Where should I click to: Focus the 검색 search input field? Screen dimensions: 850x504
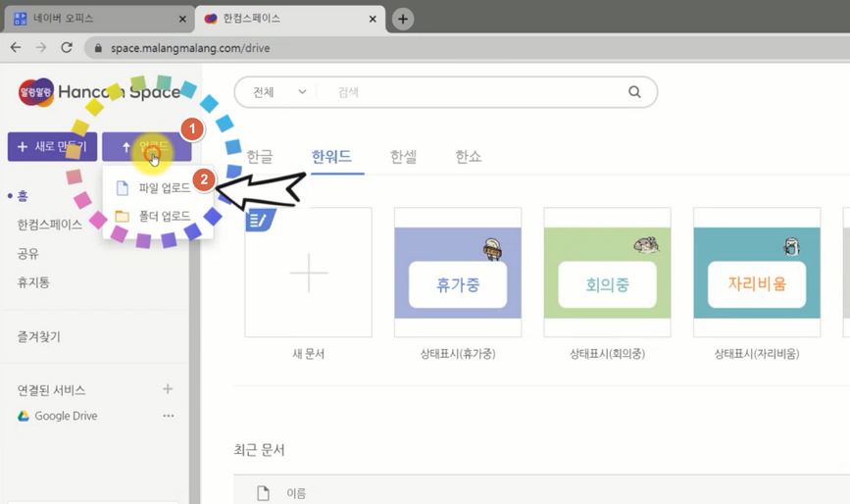click(477, 92)
